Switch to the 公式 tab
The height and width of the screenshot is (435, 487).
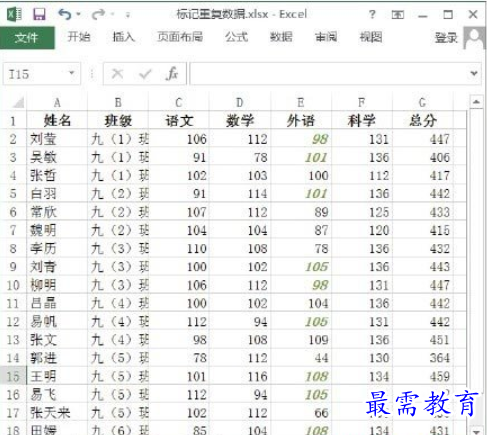pyautogui.click(x=236, y=37)
